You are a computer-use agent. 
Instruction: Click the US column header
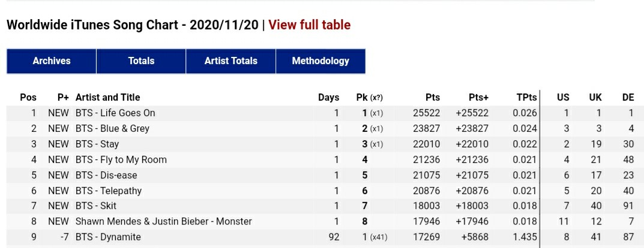pos(563,98)
